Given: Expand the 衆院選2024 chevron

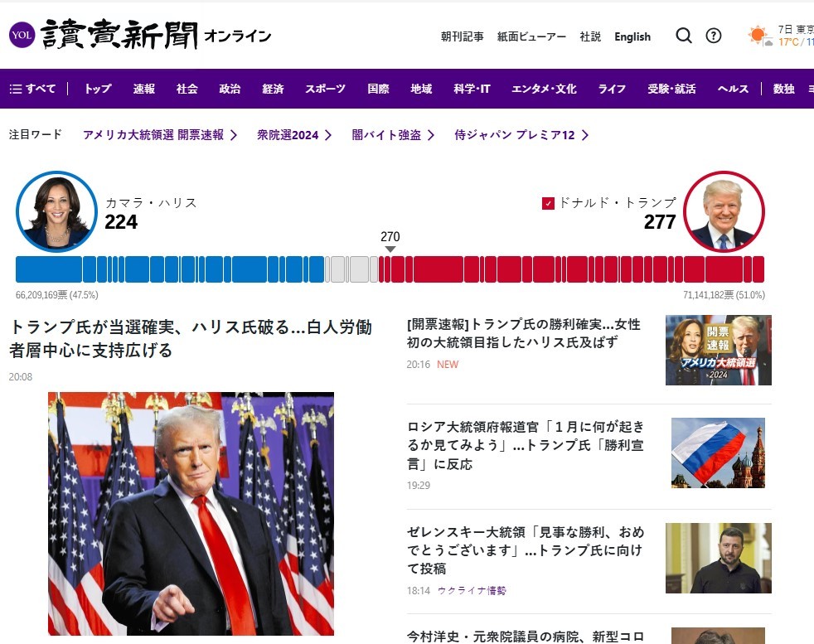Looking at the screenshot, I should 328,135.
